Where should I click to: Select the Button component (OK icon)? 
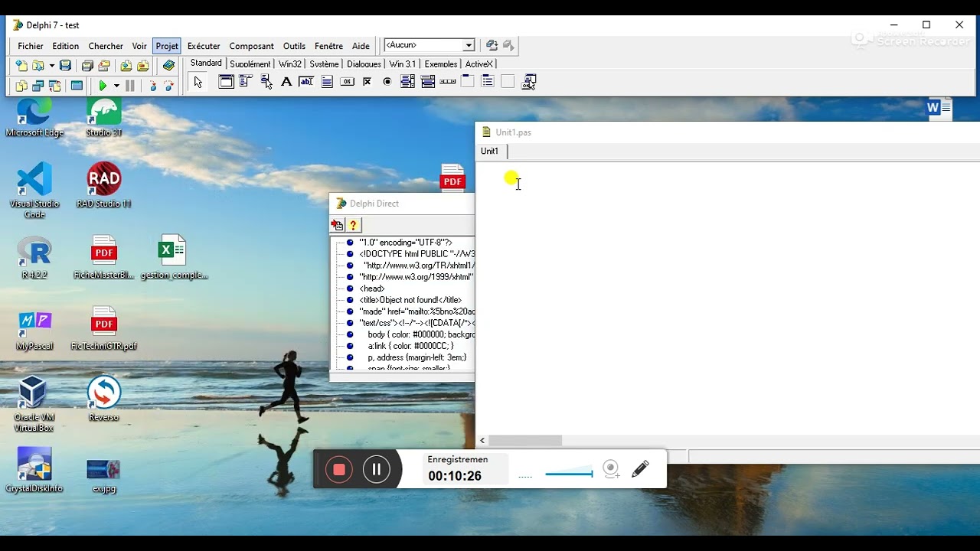[347, 82]
